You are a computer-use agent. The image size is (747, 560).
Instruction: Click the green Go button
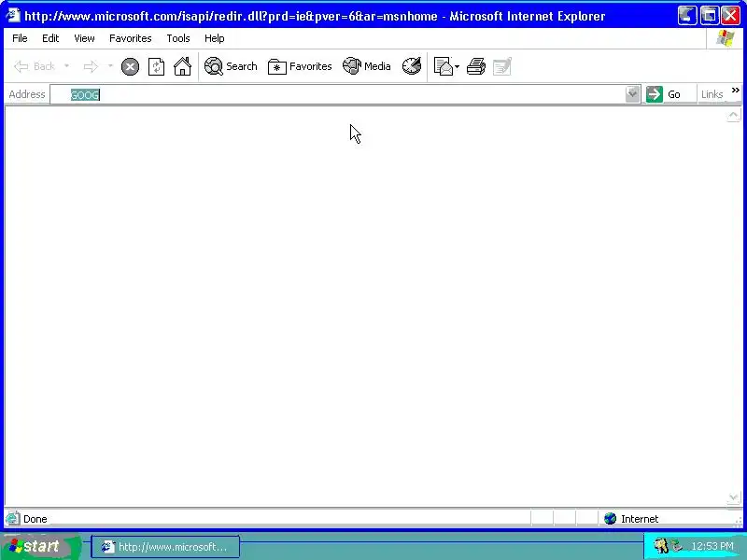[x=664, y=94]
